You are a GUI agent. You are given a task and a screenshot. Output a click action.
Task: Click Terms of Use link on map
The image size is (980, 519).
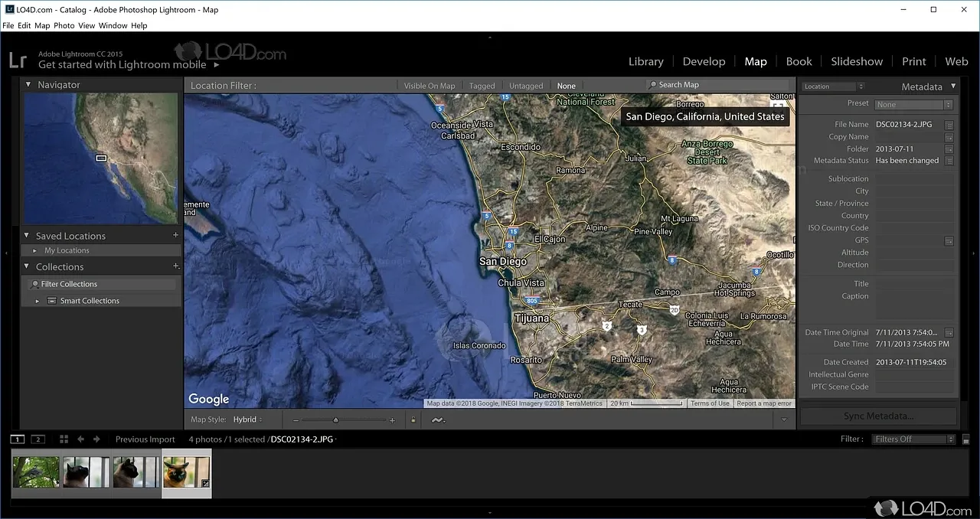point(710,403)
